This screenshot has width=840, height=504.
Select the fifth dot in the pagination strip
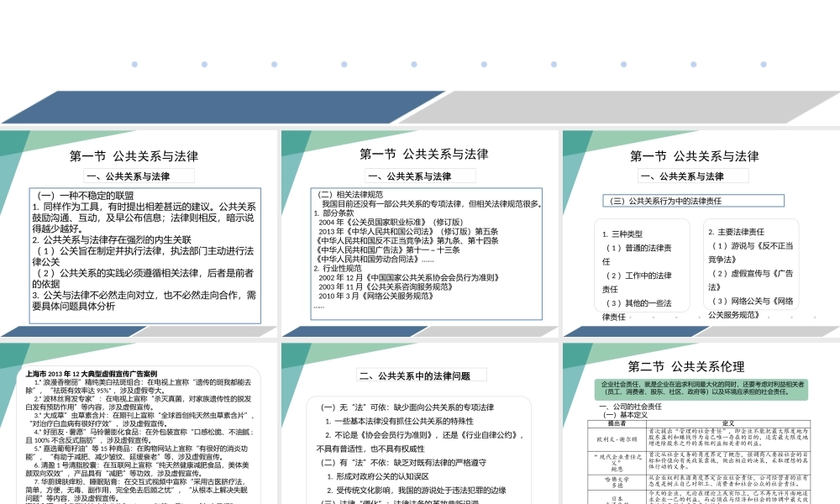pyautogui.click(x=412, y=63)
